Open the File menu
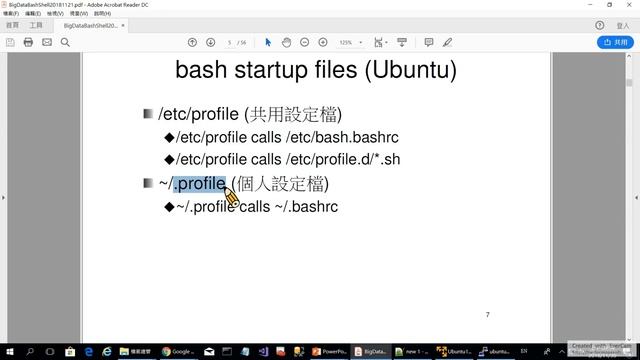 click(11, 13)
